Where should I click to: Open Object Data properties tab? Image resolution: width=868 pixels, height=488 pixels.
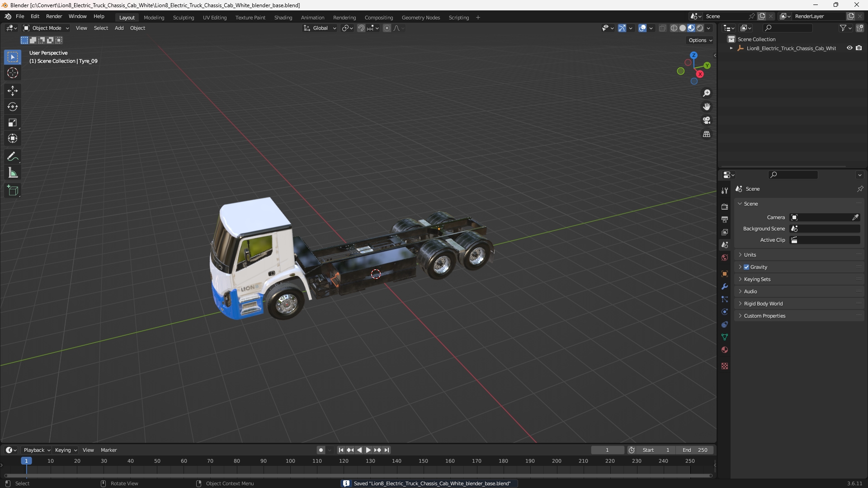[x=725, y=337]
